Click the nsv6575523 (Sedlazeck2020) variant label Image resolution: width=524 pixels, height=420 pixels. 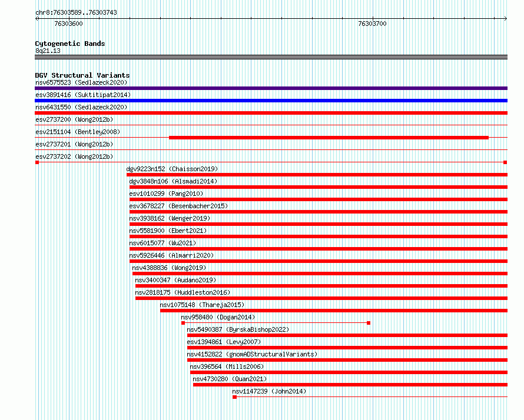(81, 82)
